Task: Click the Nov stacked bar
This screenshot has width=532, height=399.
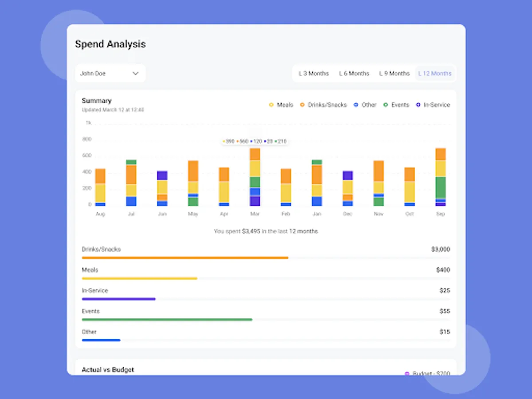Action: (x=378, y=183)
